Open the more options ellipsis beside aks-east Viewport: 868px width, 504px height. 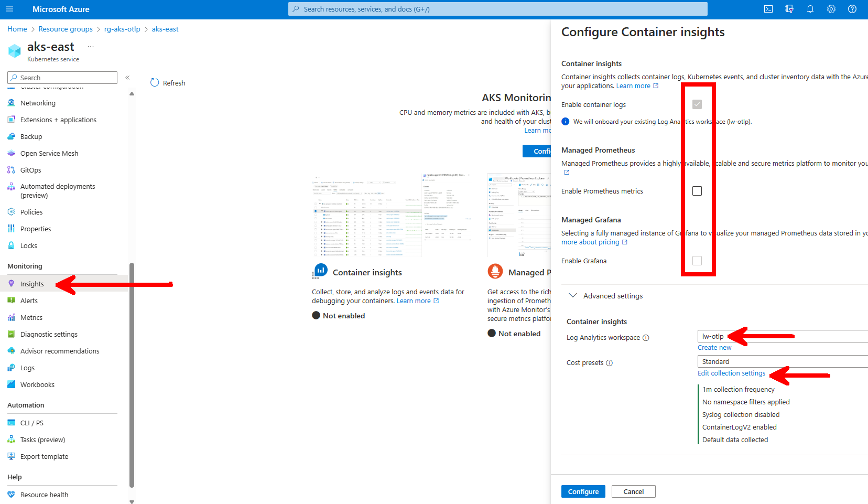[91, 47]
